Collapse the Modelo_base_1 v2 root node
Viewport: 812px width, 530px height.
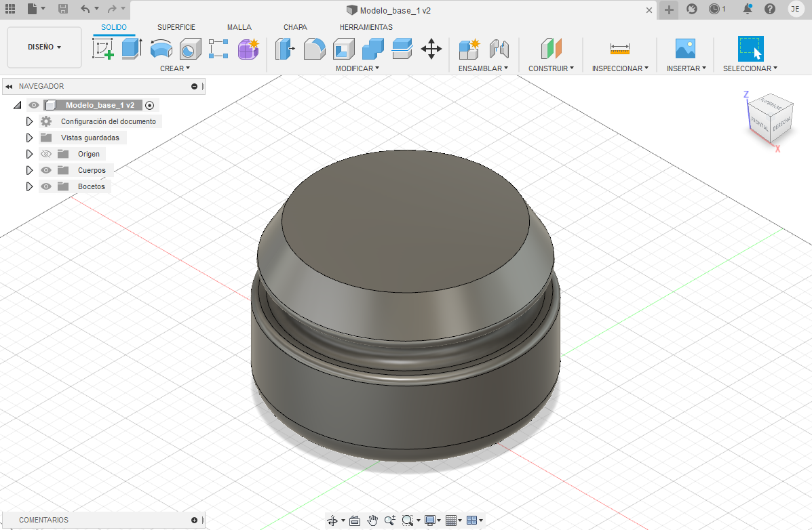click(18, 105)
